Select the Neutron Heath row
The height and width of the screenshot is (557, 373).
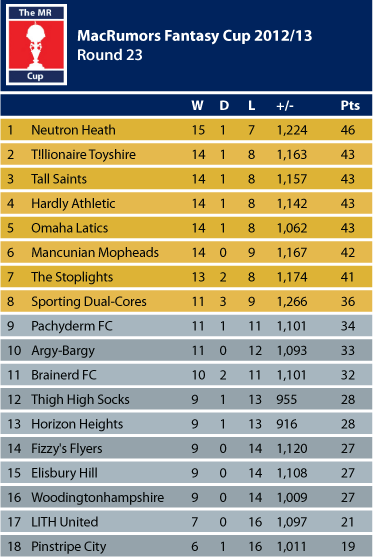tap(186, 130)
